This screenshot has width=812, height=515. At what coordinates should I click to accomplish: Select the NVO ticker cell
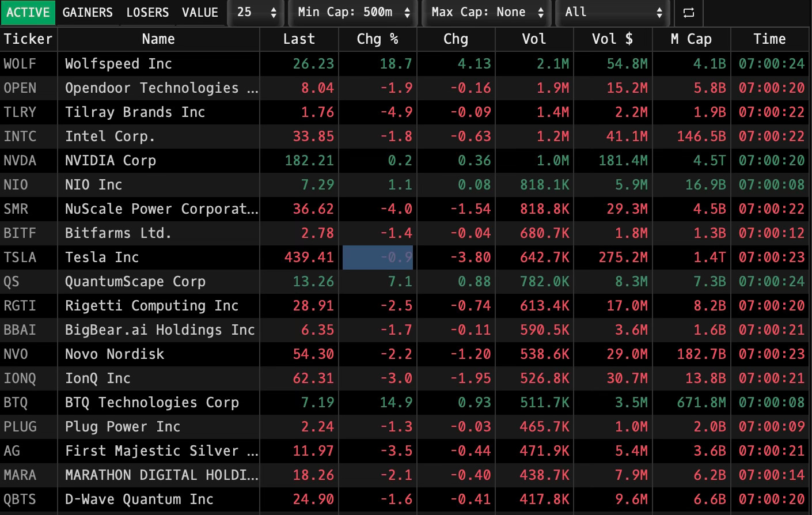pyautogui.click(x=28, y=354)
